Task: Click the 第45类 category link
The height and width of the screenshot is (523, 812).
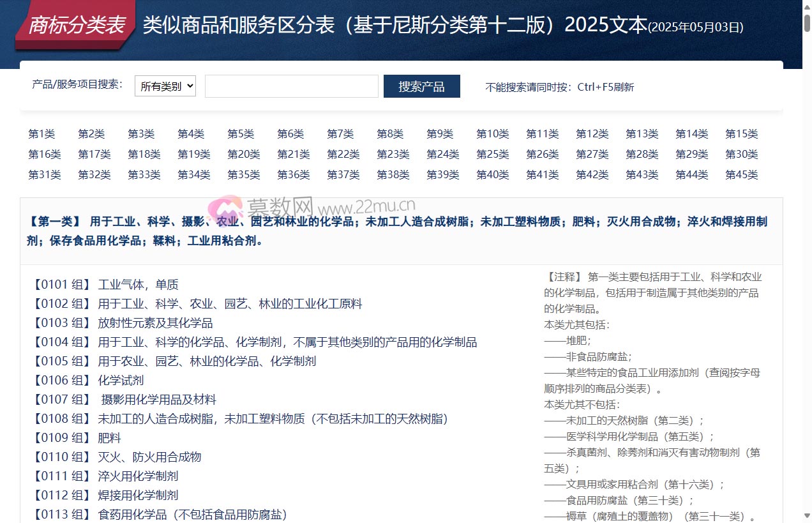Action: point(741,174)
